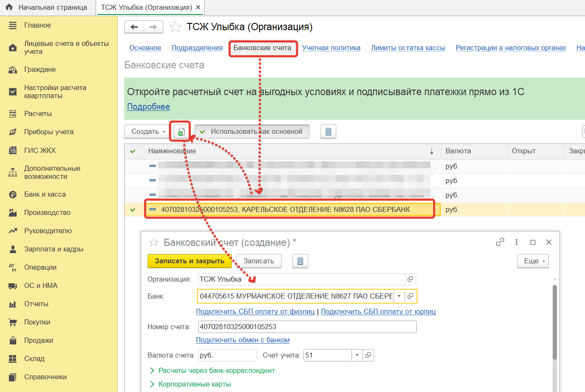Add Банковский счет form to favorites star

(153, 243)
